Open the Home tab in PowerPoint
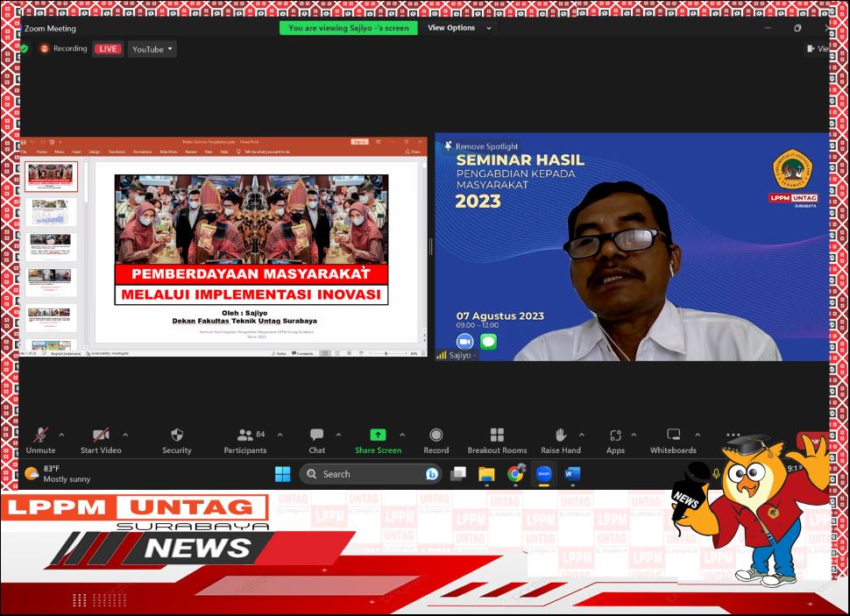The height and width of the screenshot is (616, 850). coord(42,152)
